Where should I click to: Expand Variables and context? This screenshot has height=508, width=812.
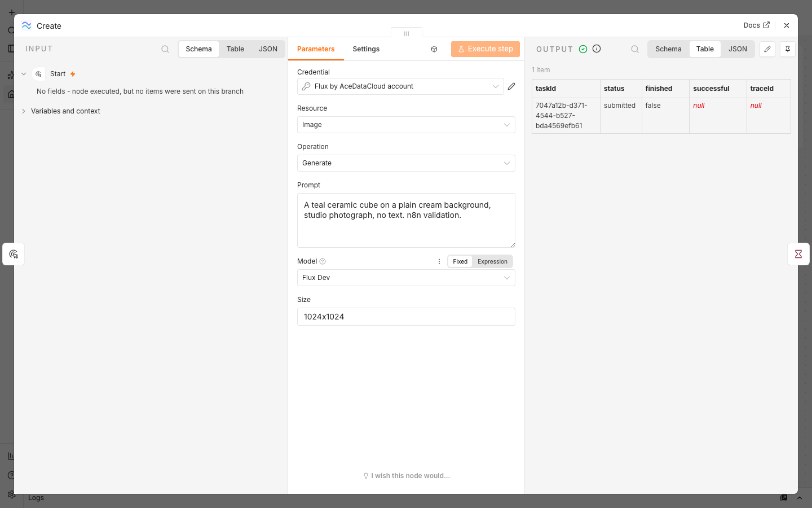coord(24,111)
